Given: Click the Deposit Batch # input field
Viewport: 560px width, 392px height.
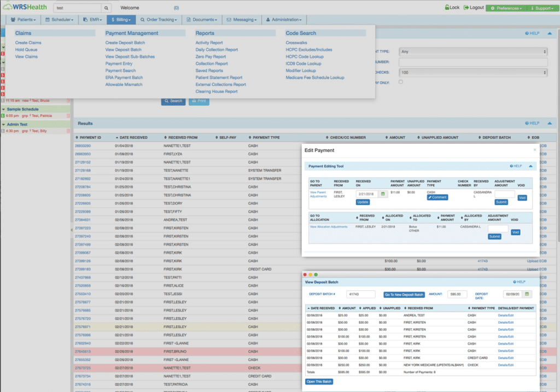Looking at the screenshot, I should tap(361, 294).
